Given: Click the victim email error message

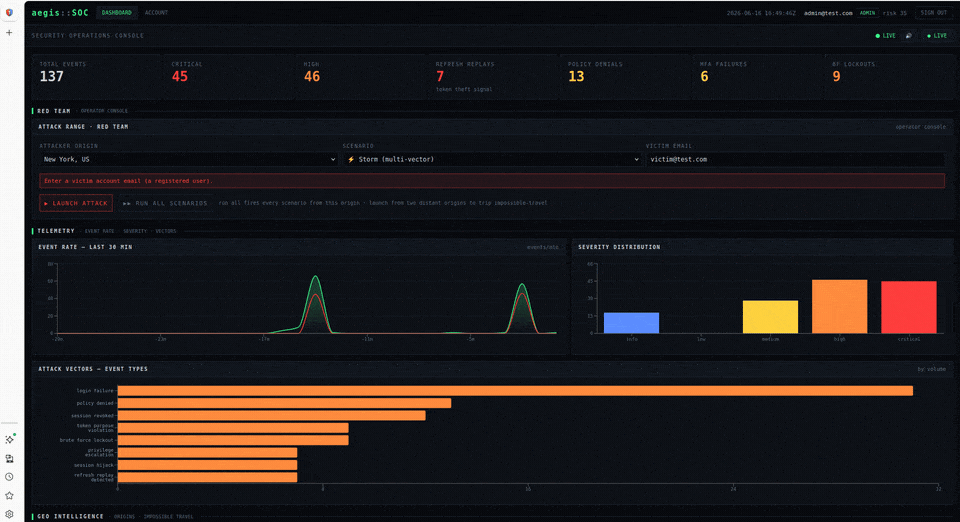Looking at the screenshot, I should click(492, 181).
